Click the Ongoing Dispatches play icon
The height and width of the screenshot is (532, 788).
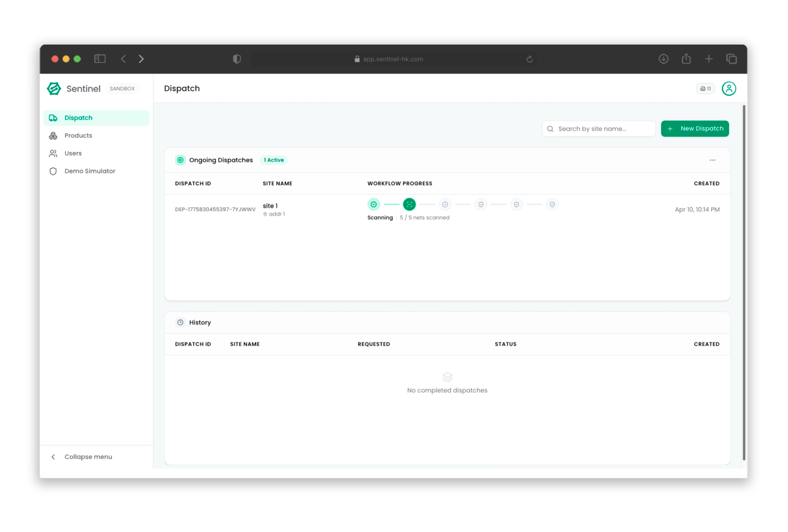180,160
